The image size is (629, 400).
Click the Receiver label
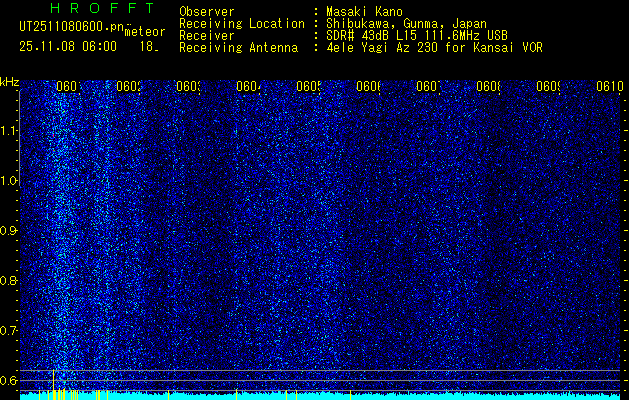click(207, 36)
